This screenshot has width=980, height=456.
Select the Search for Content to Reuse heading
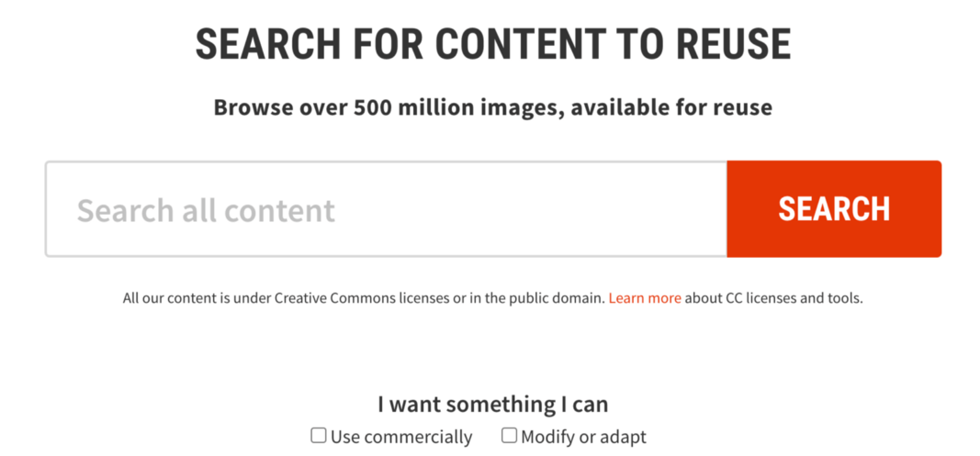point(493,44)
